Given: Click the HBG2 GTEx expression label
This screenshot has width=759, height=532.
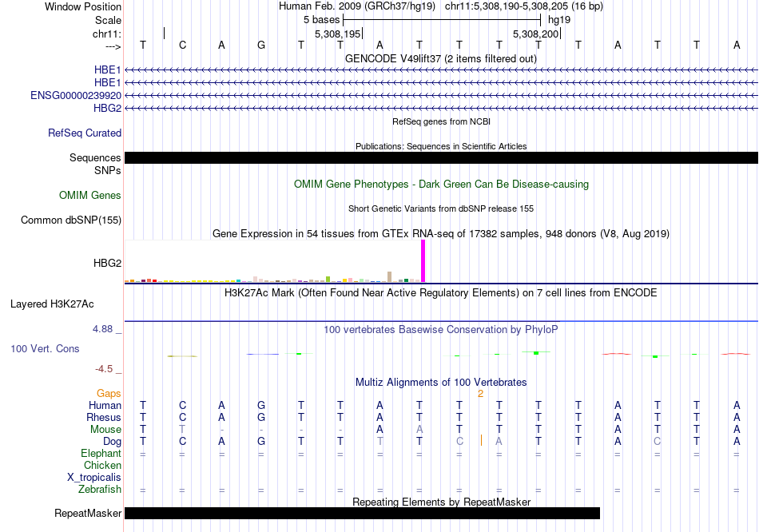Looking at the screenshot, I should (x=107, y=263).
